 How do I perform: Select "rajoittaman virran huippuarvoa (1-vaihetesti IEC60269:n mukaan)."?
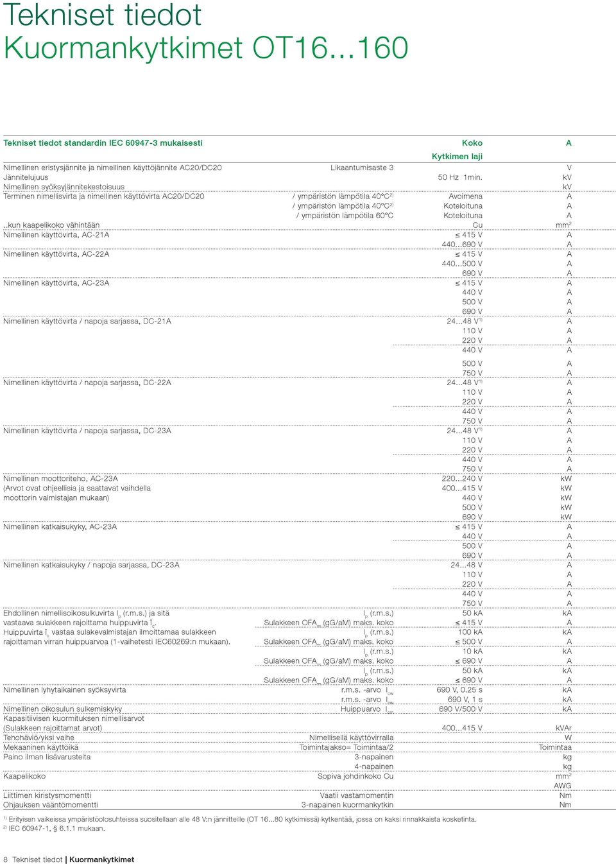tap(117, 642)
